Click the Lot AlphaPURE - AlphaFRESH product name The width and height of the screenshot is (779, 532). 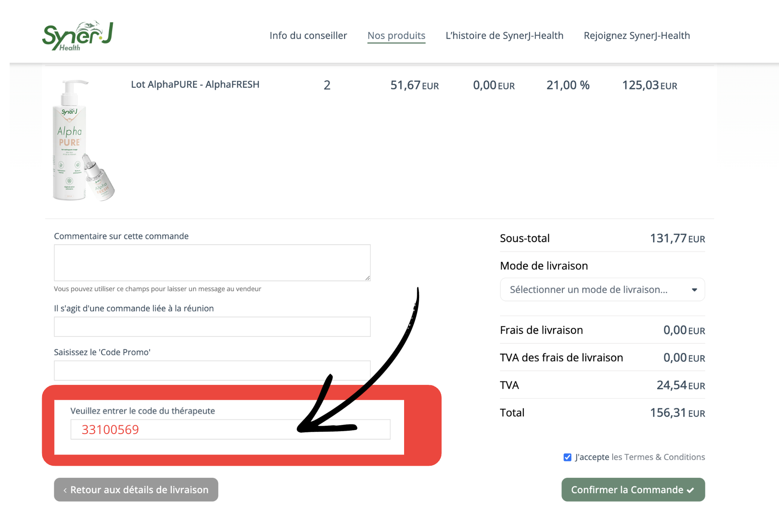[195, 84]
